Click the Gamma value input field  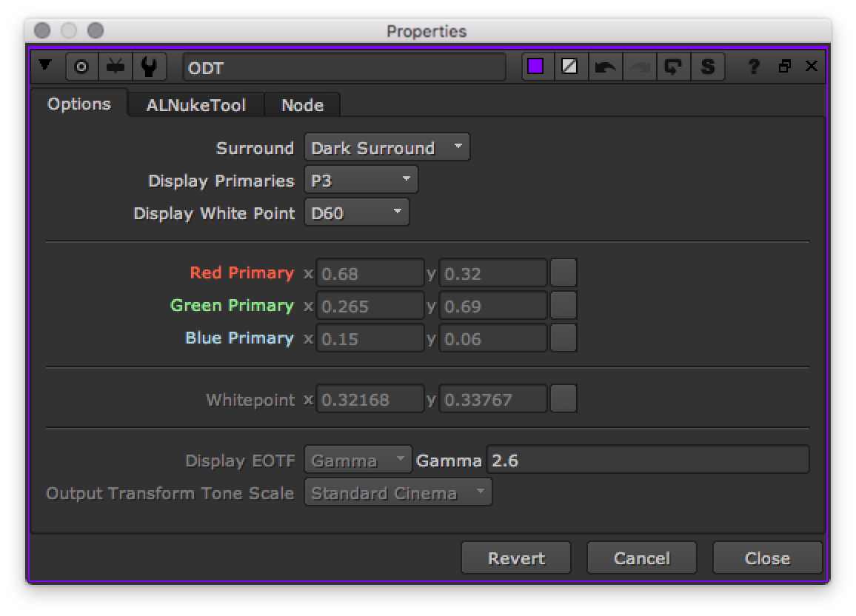coord(647,461)
